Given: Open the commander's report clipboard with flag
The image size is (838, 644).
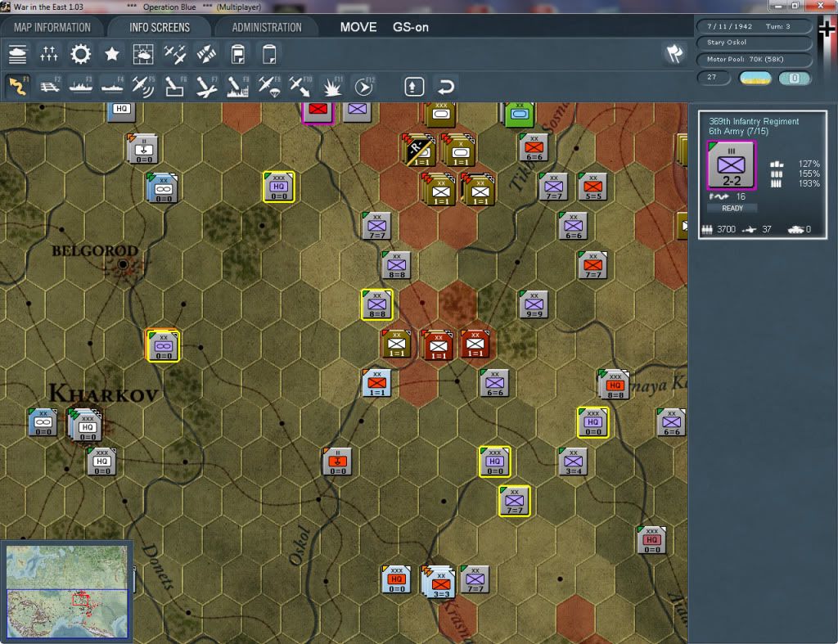Looking at the screenshot, I should (x=238, y=54).
